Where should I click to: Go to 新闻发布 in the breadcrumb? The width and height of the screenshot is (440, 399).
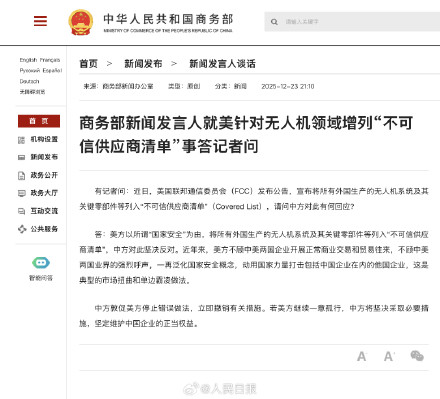pyautogui.click(x=143, y=64)
